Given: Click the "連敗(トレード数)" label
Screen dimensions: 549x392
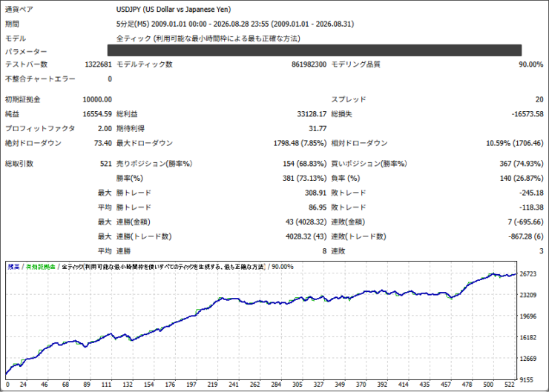Looking at the screenshot, I should click(x=358, y=236).
